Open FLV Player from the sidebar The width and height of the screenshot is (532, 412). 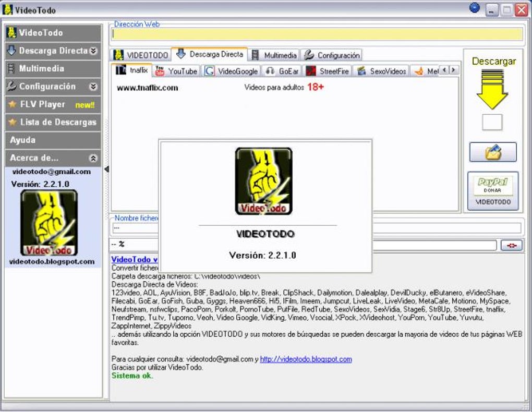53,104
